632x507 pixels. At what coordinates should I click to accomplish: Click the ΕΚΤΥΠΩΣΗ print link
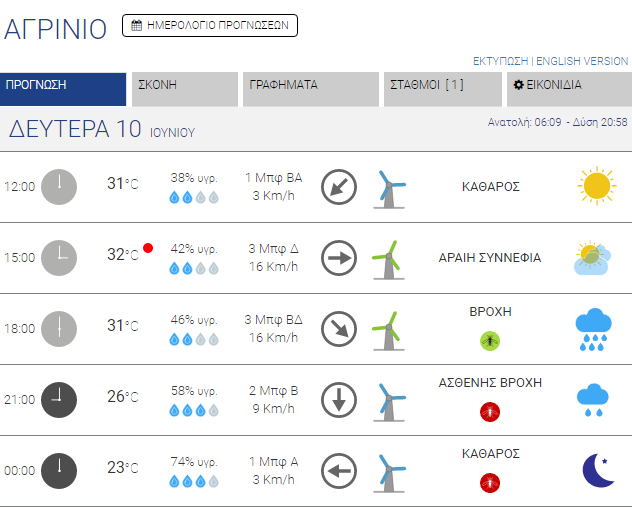[501, 61]
